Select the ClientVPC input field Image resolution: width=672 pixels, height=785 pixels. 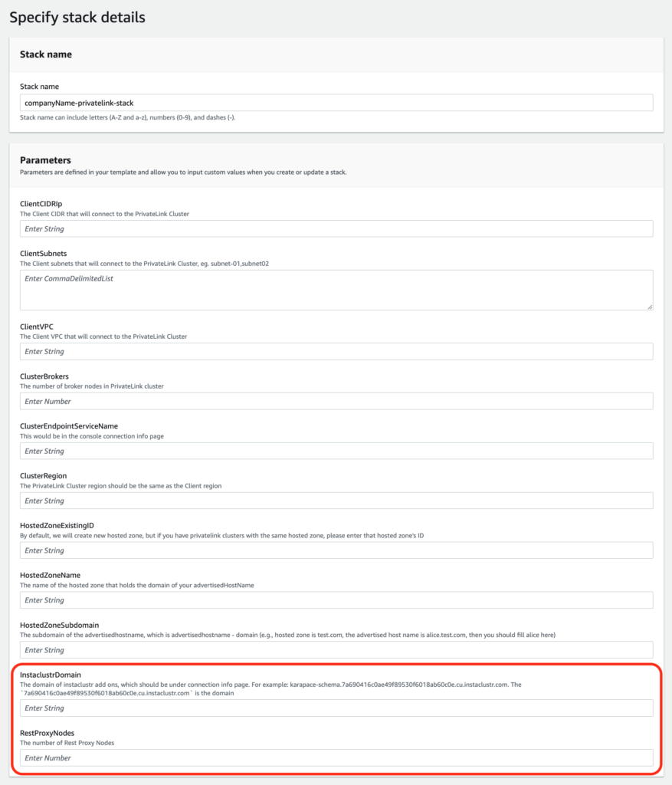(x=336, y=351)
